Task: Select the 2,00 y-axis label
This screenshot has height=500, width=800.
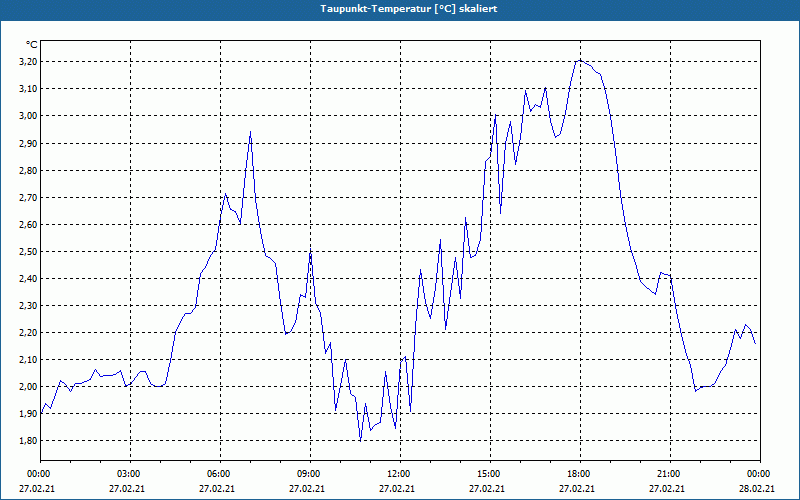Action: 28,387
